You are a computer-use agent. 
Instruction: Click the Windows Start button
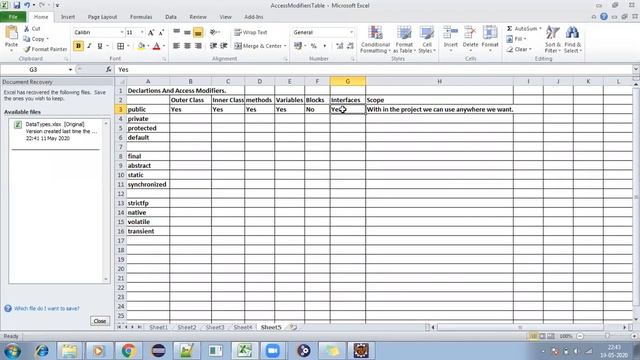click(x=13, y=351)
